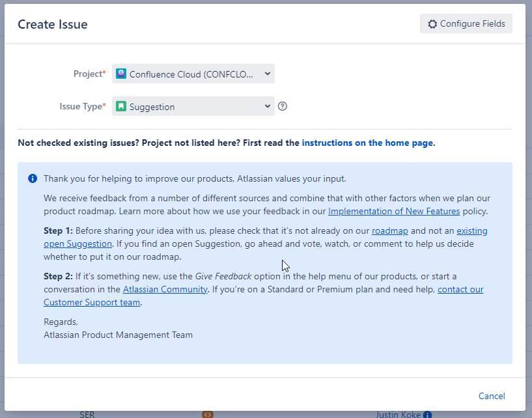Click the help question mark icon beside Issue Type

[283, 107]
